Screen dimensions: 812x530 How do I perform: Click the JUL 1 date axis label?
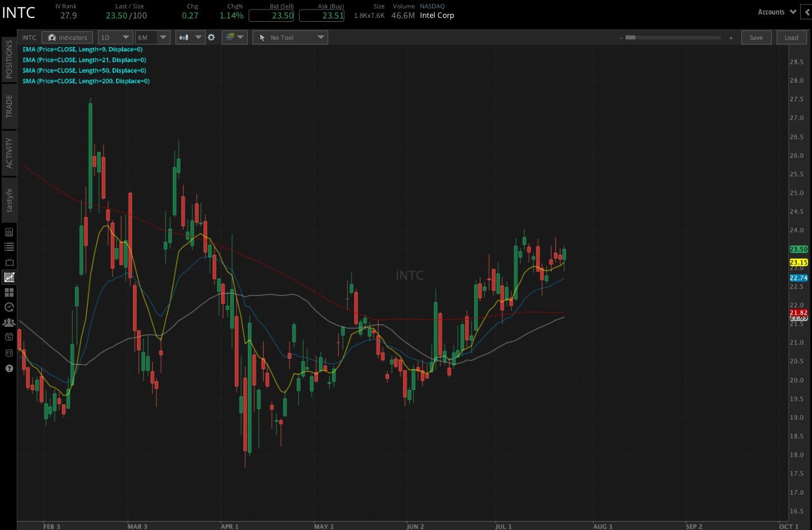(x=503, y=527)
